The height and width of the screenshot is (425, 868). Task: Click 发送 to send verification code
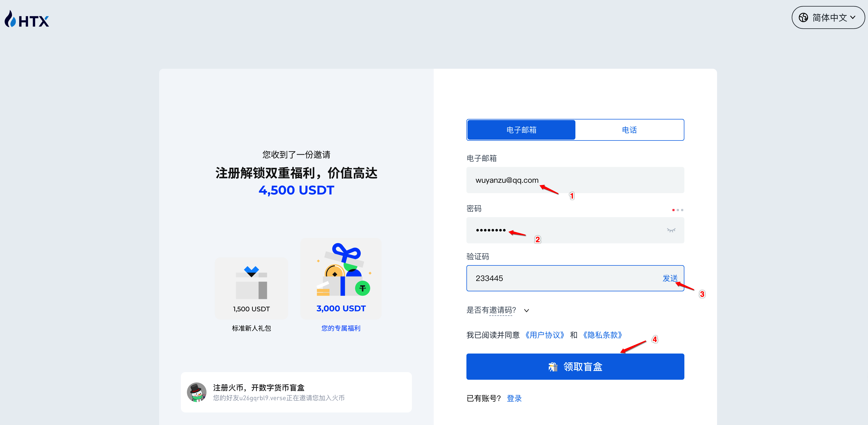coord(670,278)
